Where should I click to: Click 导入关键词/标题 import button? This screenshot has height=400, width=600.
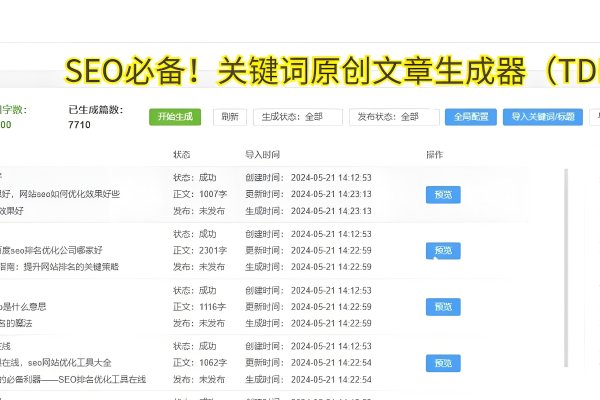(x=543, y=117)
